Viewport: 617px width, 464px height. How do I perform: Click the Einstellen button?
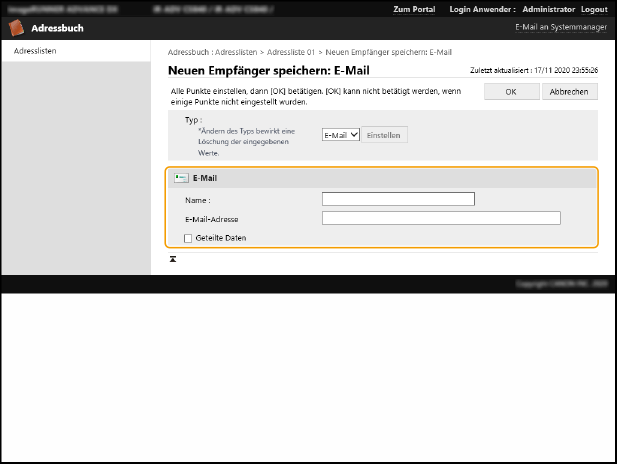pos(384,135)
